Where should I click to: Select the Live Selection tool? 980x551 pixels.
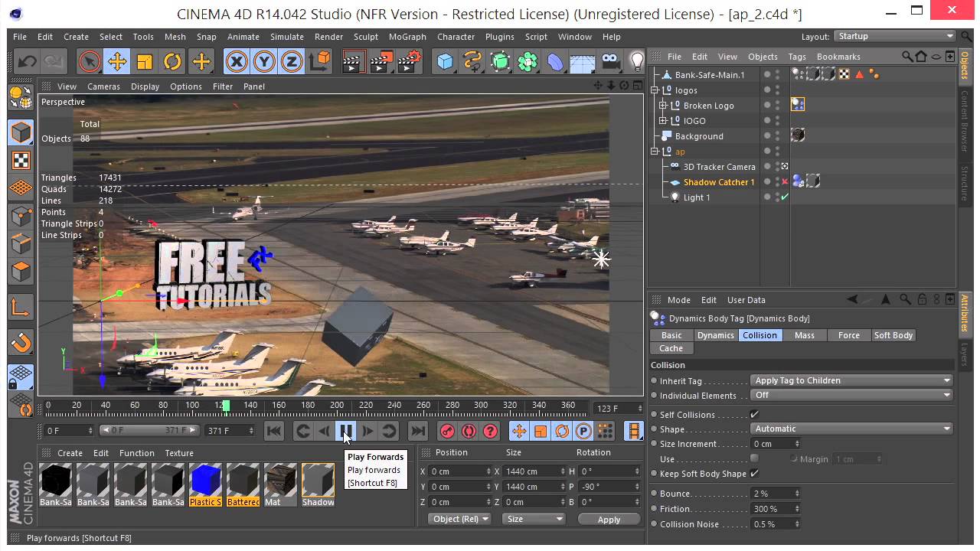[x=90, y=61]
